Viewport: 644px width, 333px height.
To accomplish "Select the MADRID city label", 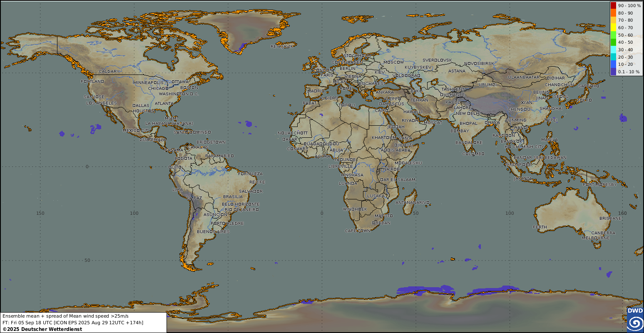I will (x=316, y=91).
